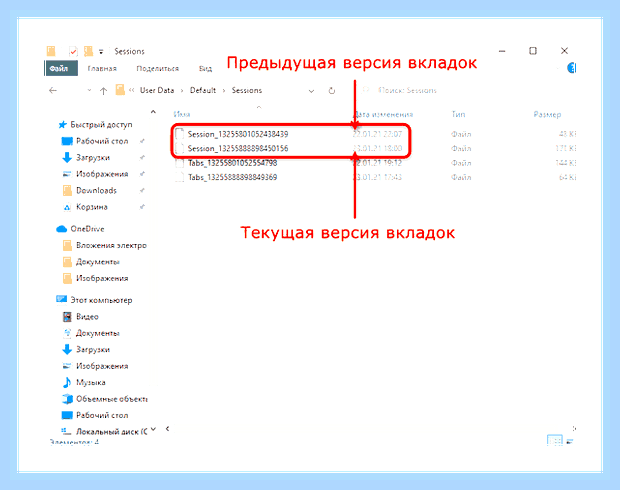620x490 pixels.
Task: Click the User Data breadcrumb
Action: [x=157, y=90]
